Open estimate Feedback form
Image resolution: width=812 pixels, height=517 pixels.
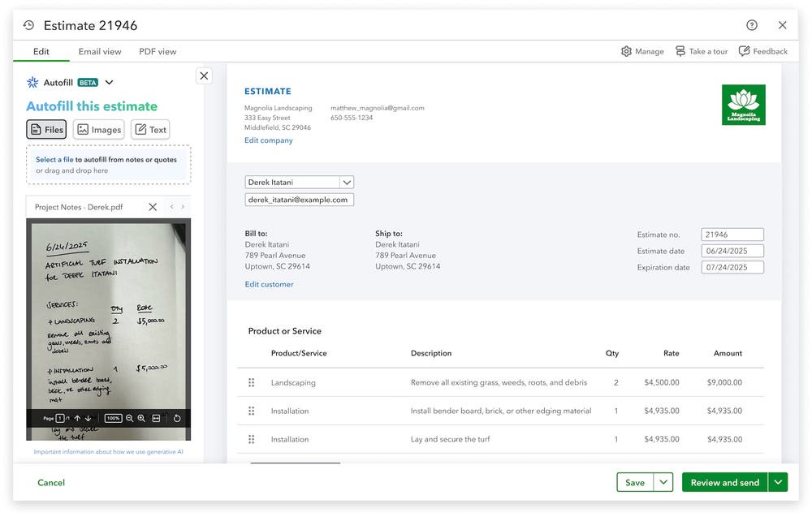[762, 50]
